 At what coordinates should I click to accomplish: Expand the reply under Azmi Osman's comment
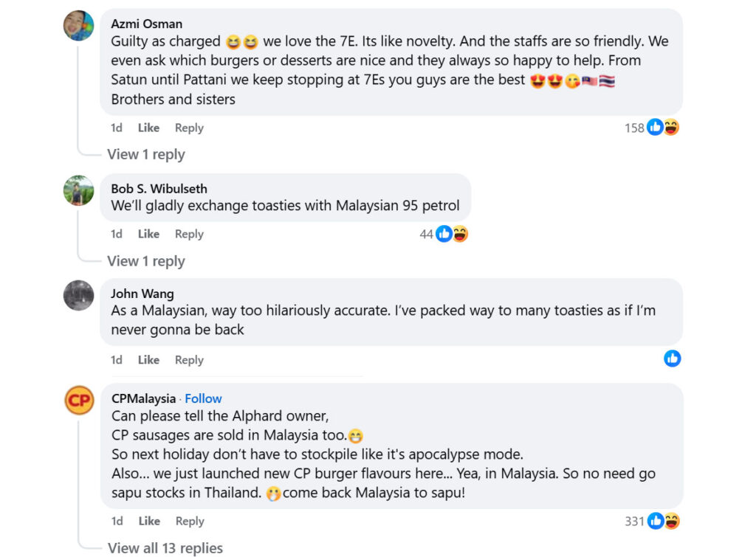pos(146,154)
